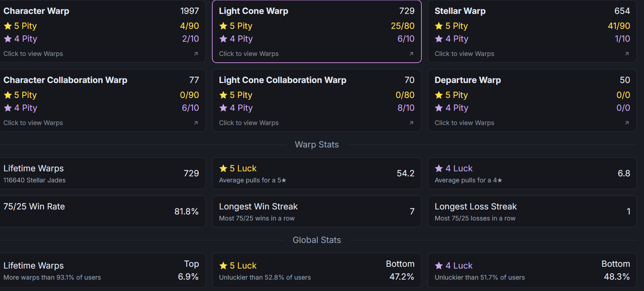Viewport: 644px width, 291px height.
Task: Open arrow icon on Light Cone Collaboration Warp
Action: point(411,123)
